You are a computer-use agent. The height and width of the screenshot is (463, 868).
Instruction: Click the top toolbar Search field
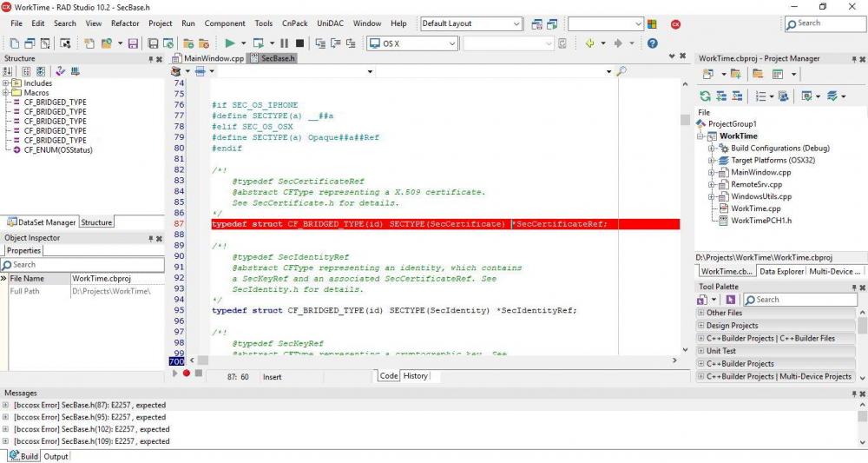point(826,23)
